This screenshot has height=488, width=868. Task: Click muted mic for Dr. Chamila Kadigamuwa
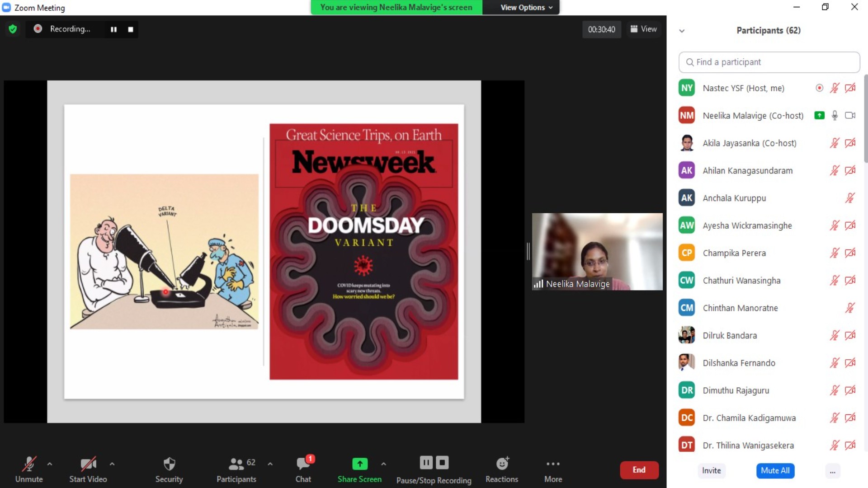[x=835, y=418]
